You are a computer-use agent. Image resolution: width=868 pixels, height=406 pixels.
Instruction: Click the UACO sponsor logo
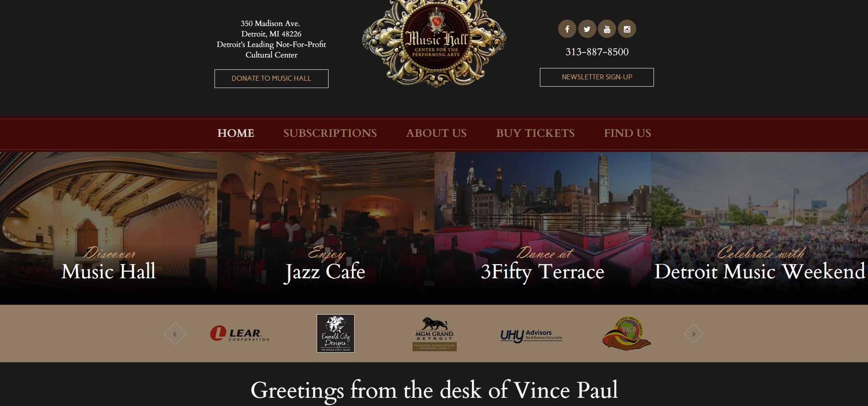coord(627,333)
